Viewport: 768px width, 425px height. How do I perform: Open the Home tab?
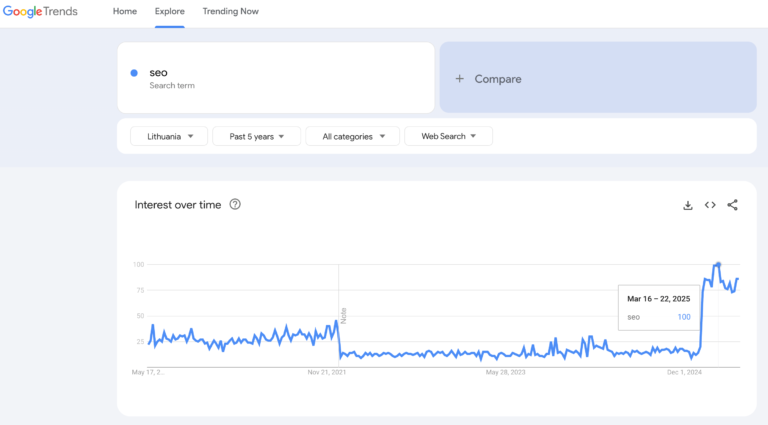pos(125,11)
